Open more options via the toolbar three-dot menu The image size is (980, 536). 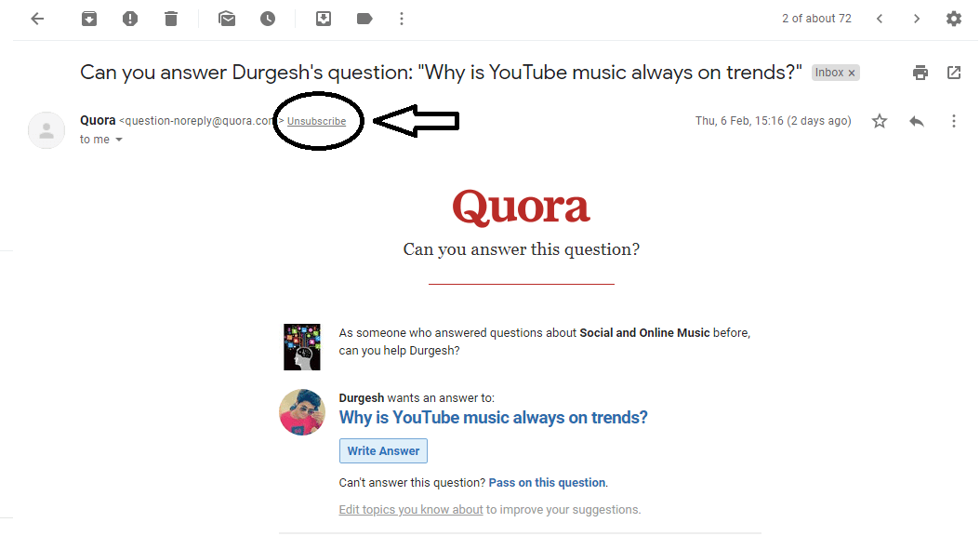[x=401, y=18]
